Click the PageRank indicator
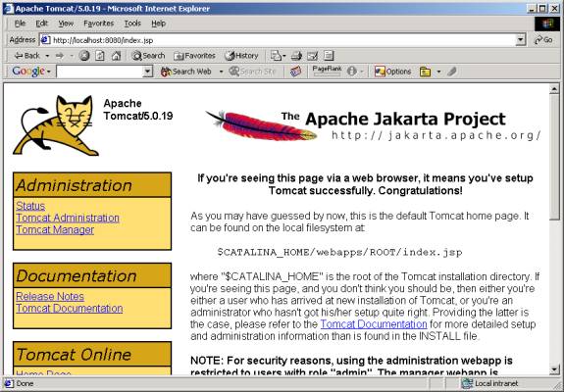This screenshot has width=564, height=392. click(327, 71)
